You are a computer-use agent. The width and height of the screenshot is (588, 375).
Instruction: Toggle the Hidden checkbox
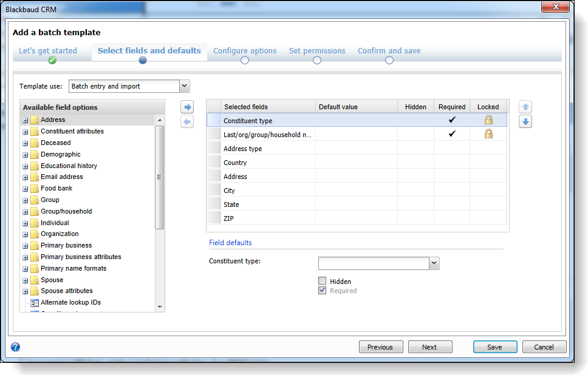tap(323, 281)
